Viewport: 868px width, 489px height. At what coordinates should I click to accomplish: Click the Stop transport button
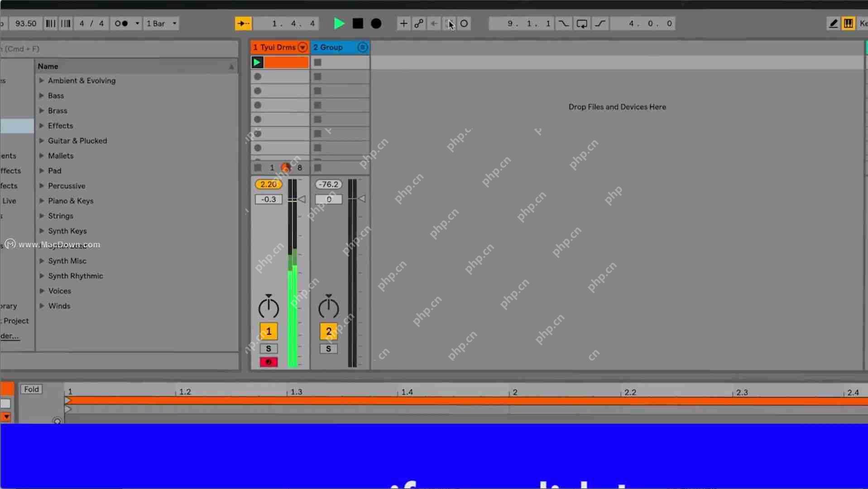[x=357, y=24]
